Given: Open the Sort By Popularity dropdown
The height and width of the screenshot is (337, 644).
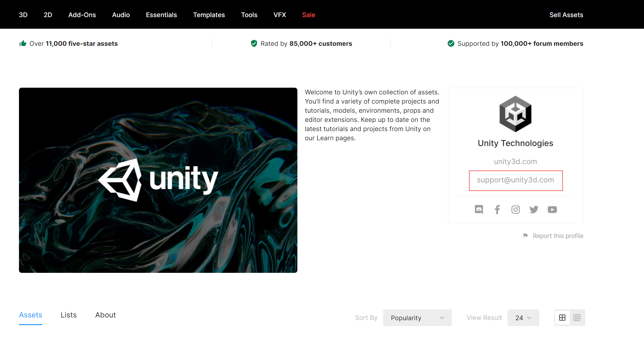Looking at the screenshot, I should (417, 318).
